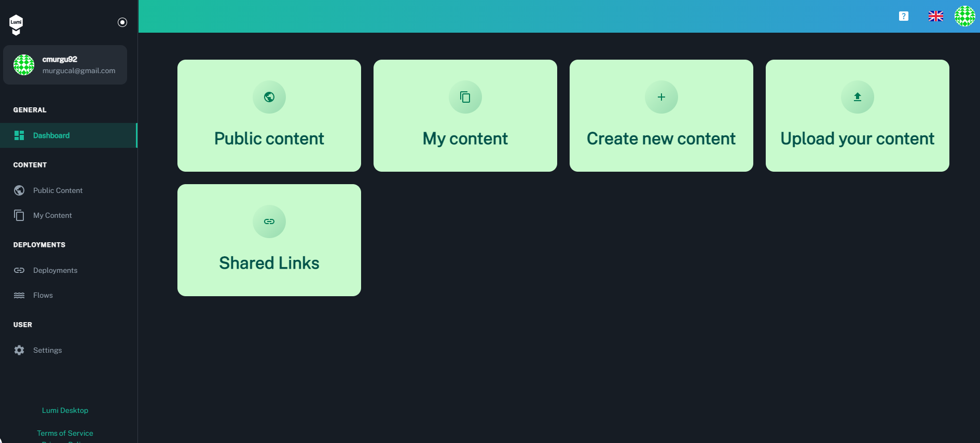Click the plus icon on Create new content card
980x443 pixels.
pos(661,97)
